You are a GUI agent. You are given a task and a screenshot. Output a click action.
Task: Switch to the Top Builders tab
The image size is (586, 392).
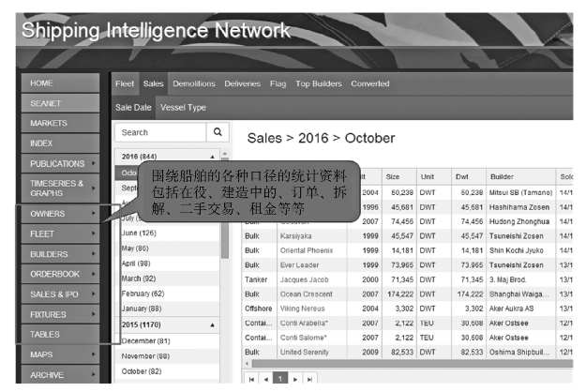click(x=319, y=83)
